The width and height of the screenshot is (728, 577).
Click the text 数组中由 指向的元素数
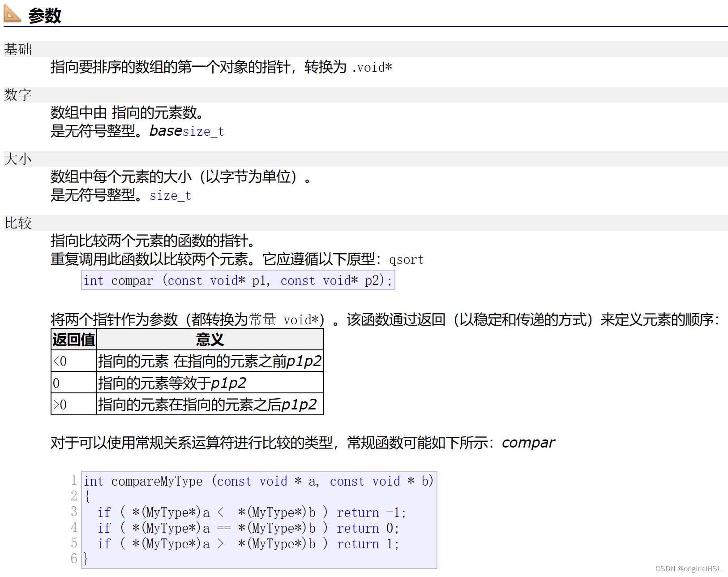[x=127, y=113]
